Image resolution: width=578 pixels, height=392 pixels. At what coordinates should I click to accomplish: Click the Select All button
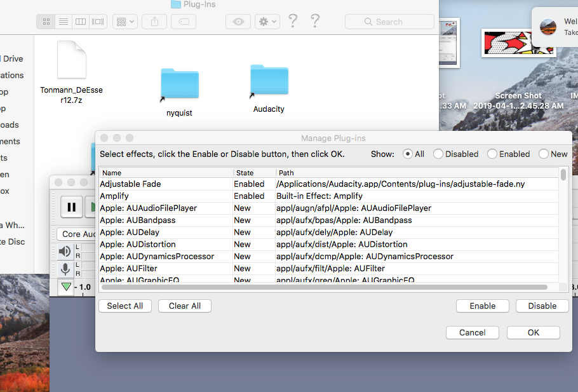[x=125, y=306]
